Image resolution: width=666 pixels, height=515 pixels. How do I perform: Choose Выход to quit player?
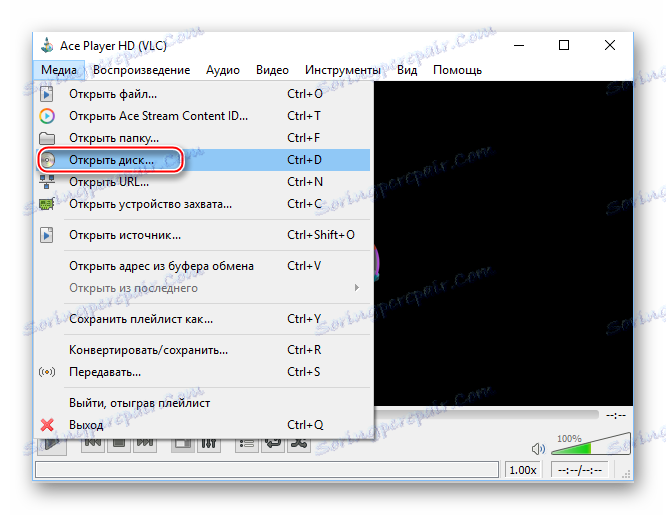click(203, 425)
